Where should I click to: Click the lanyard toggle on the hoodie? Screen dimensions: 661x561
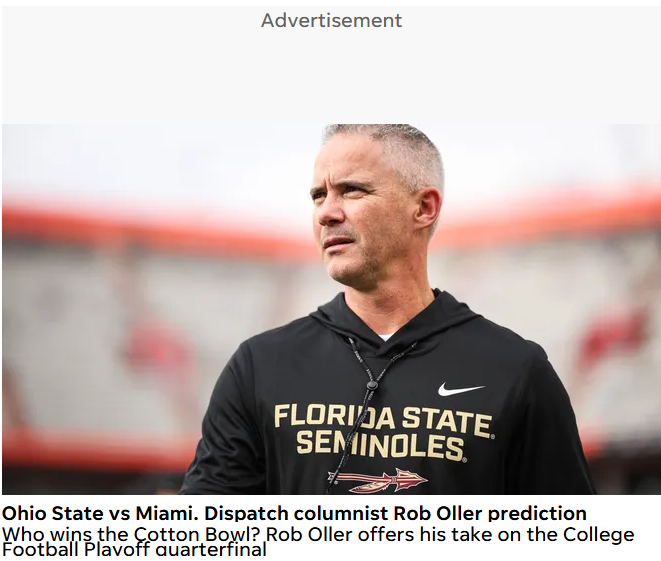click(x=372, y=384)
